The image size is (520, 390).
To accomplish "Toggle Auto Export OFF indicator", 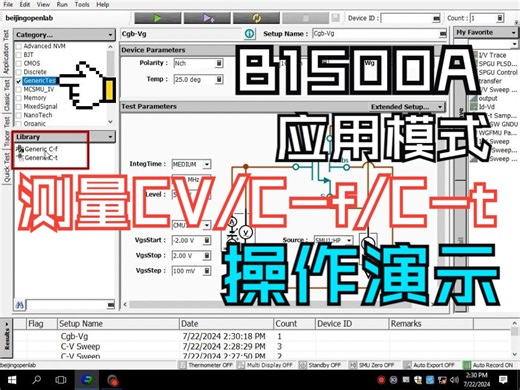I will [429, 365].
